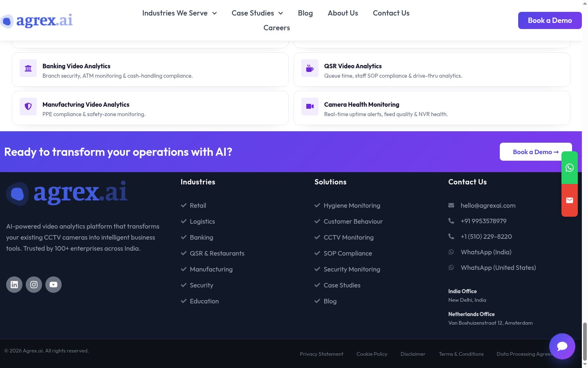The image size is (588, 368).
Task: Open the Education industry link
Action: coord(204,301)
